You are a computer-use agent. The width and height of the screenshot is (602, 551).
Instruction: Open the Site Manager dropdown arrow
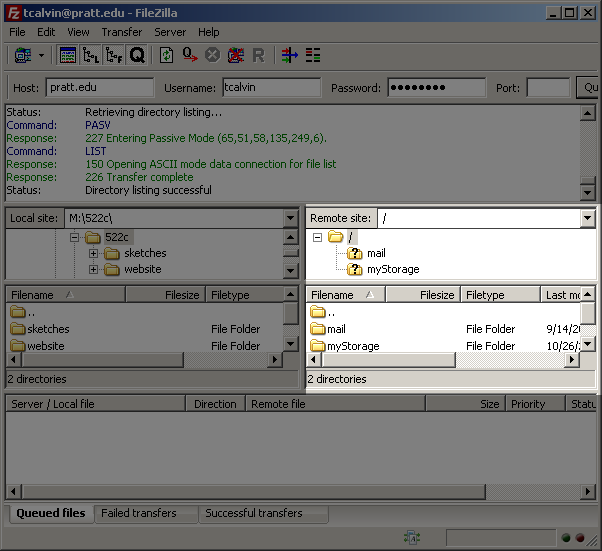coord(41,55)
